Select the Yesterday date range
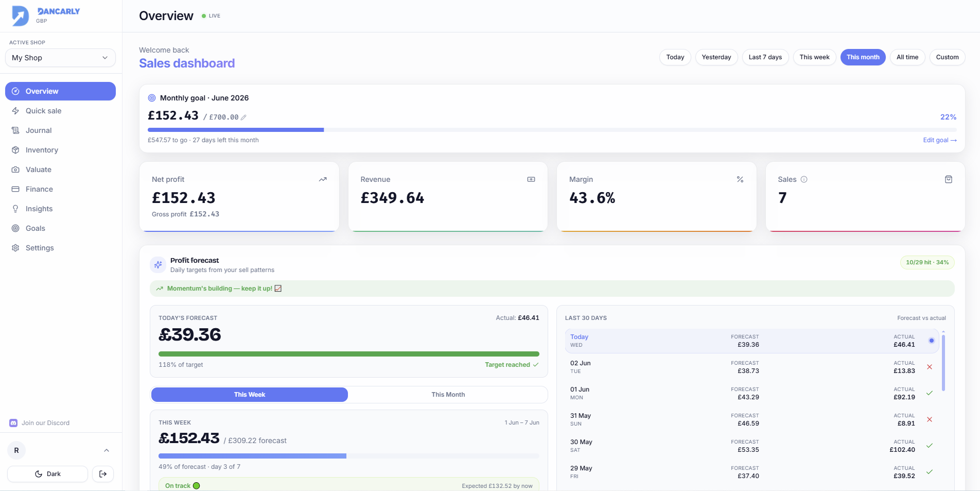The width and height of the screenshot is (980, 491). pos(716,57)
